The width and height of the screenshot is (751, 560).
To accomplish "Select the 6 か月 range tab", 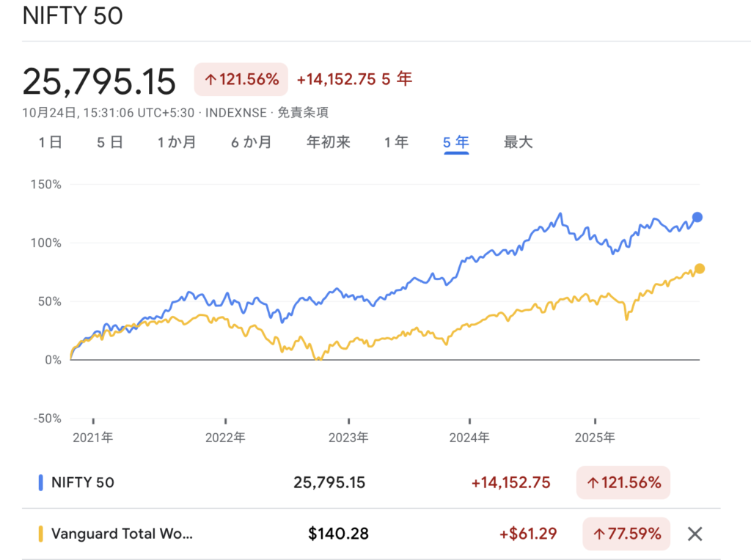I will 252,142.
